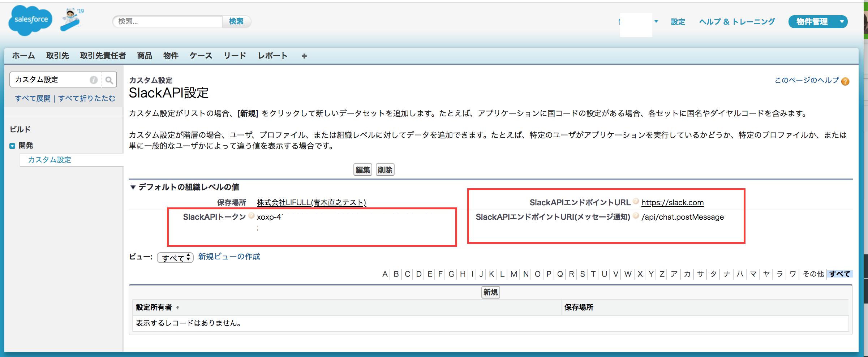The image size is (868, 357).
Task: Filter list by letter M
Action: point(514,274)
